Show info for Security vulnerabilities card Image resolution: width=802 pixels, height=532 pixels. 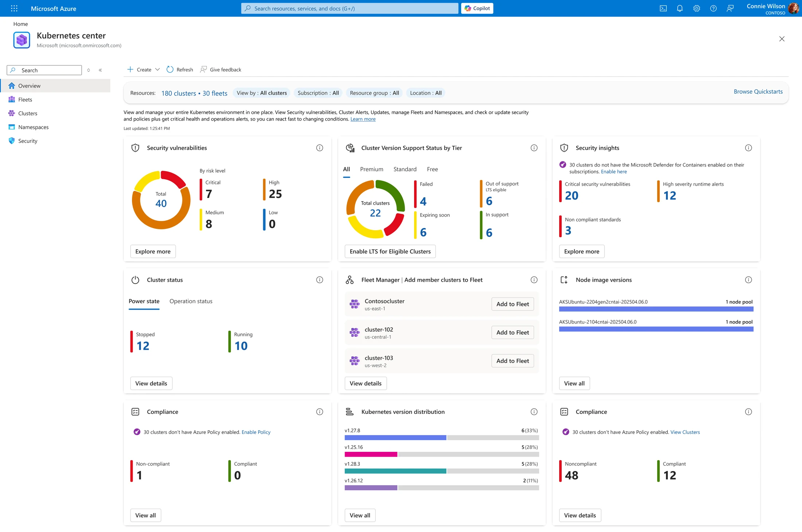(x=320, y=148)
